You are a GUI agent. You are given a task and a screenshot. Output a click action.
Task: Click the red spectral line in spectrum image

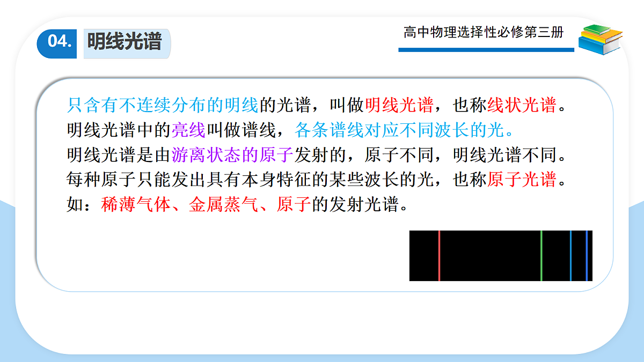(x=439, y=256)
